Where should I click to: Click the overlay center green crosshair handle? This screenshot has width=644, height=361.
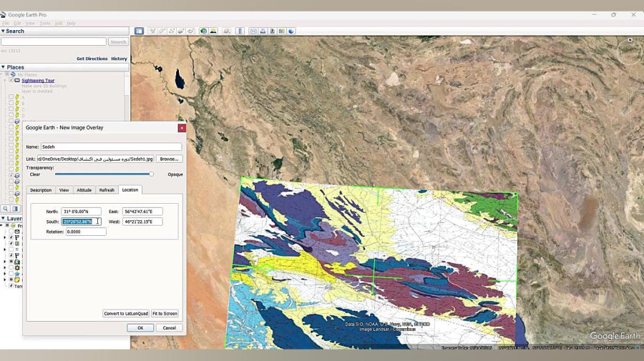(x=374, y=277)
